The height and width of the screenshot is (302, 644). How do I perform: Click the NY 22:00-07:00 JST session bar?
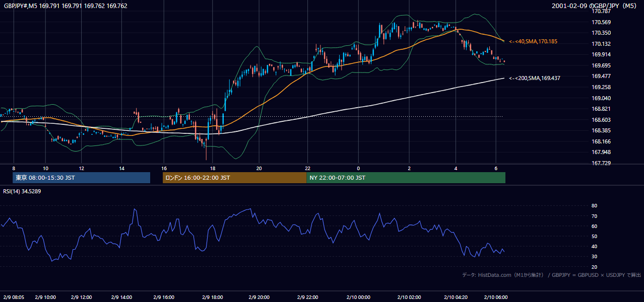coord(406,178)
